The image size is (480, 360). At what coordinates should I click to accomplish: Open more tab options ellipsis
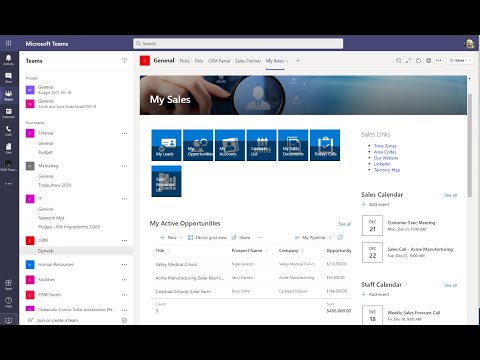coord(439,61)
